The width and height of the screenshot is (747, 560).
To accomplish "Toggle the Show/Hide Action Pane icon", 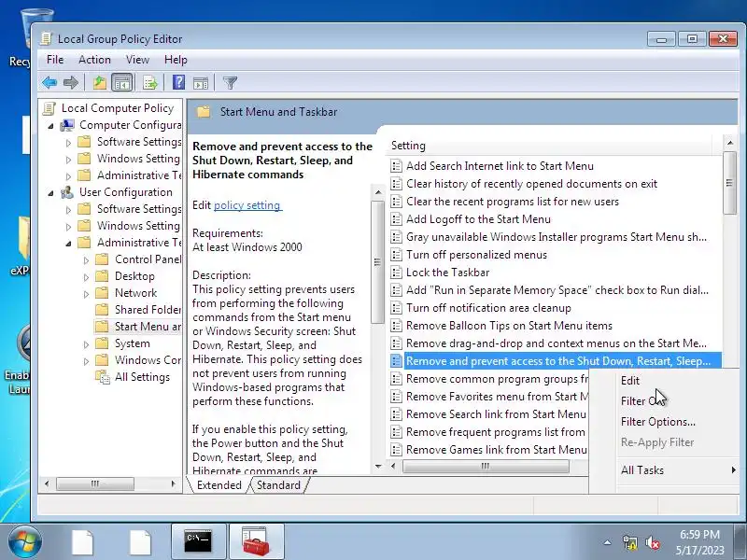I will 201,83.
